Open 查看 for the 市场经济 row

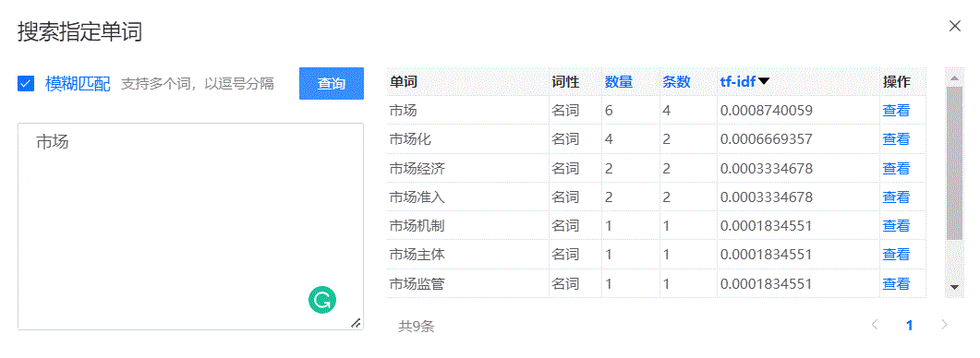point(896,168)
